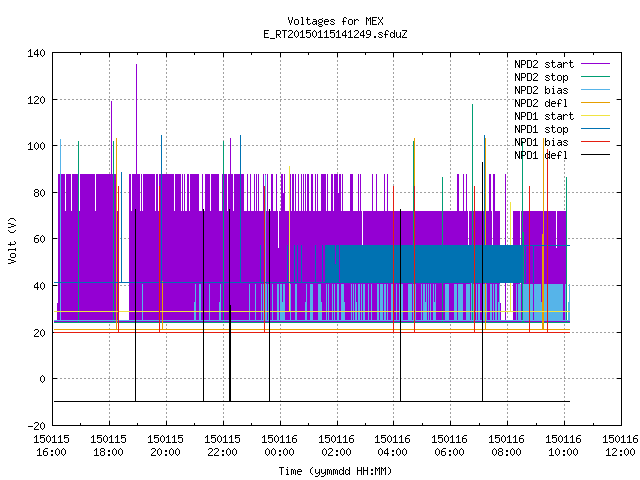Click the orange line sample beside NPD2 defl
This screenshot has height=480, width=640.
[x=596, y=102]
